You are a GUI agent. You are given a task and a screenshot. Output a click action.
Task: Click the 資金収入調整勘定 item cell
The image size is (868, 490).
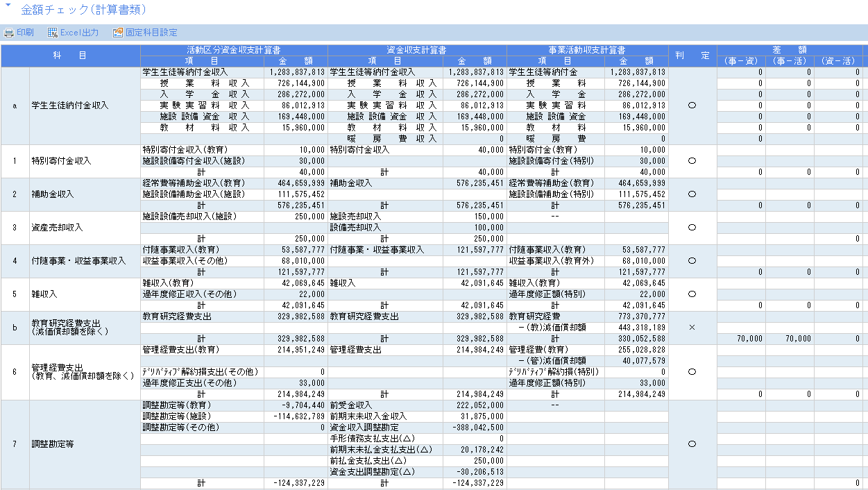click(386, 428)
